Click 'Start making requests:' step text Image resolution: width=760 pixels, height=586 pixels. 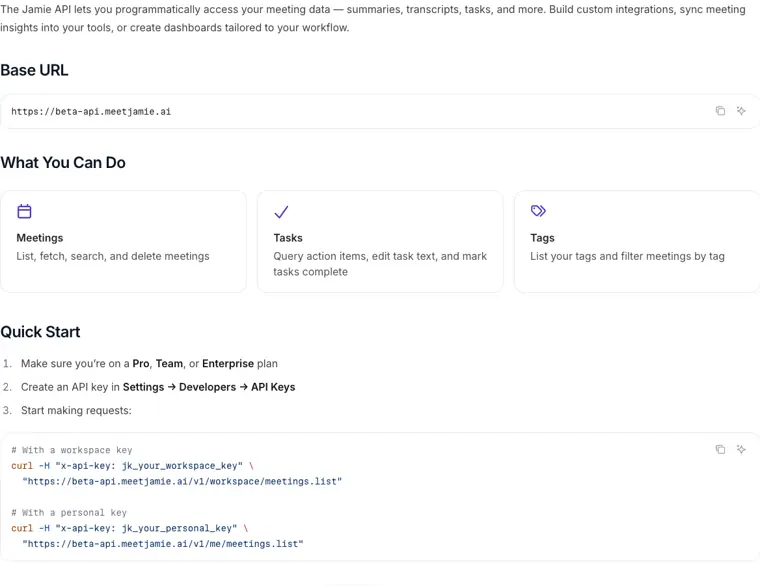[76, 411]
